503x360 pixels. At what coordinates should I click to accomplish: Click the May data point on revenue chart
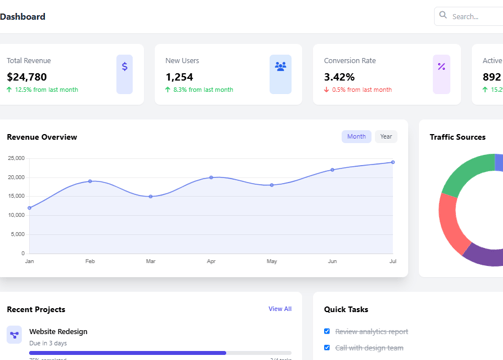coord(272,185)
